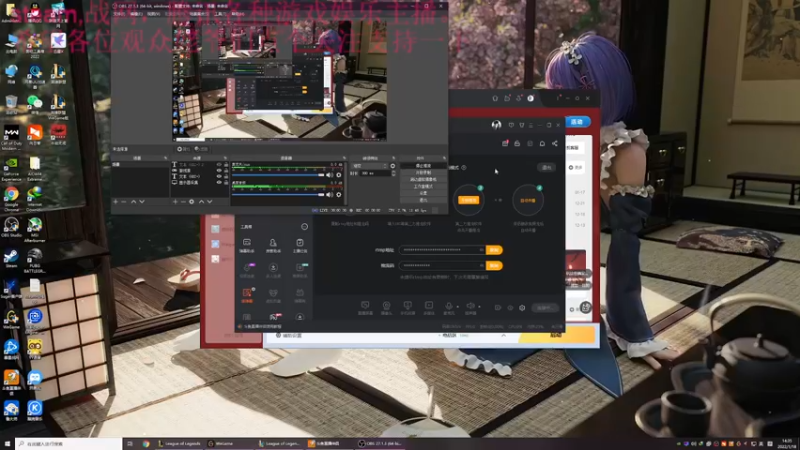Add a new scene with plus icon in OBS scenes dock
This screenshot has height=450, width=800.
[x=115, y=202]
